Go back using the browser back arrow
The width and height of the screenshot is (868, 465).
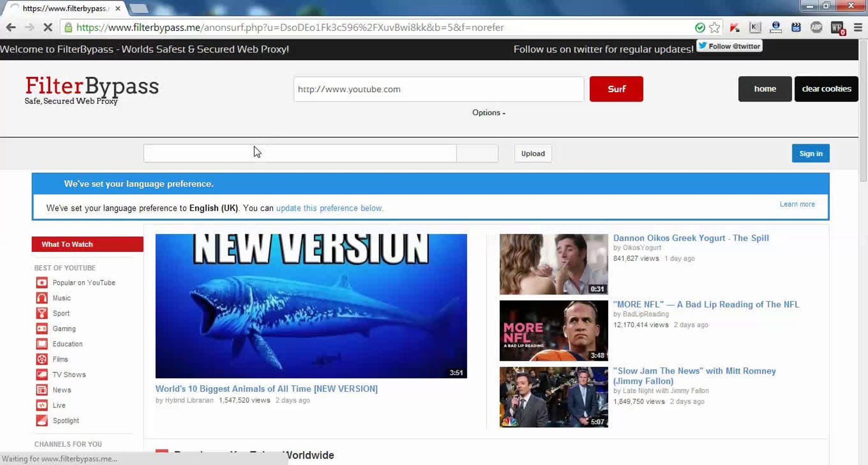11,28
